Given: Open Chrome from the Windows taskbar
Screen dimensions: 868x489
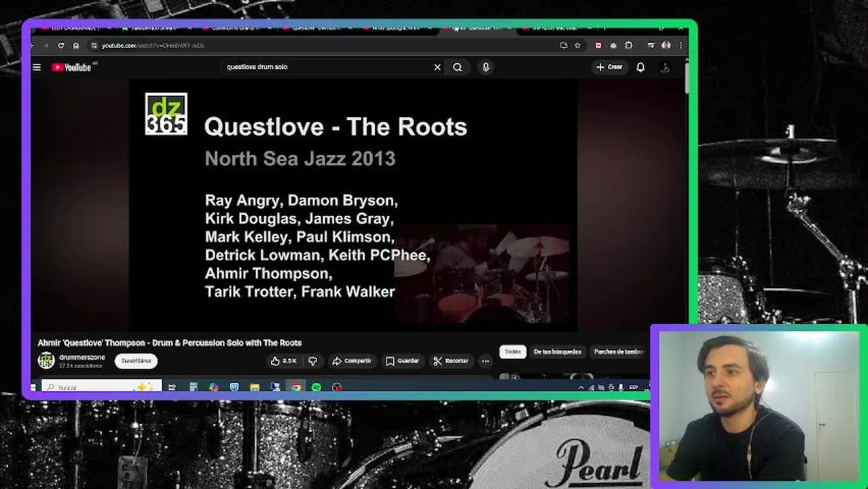Looking at the screenshot, I should coord(296,387).
